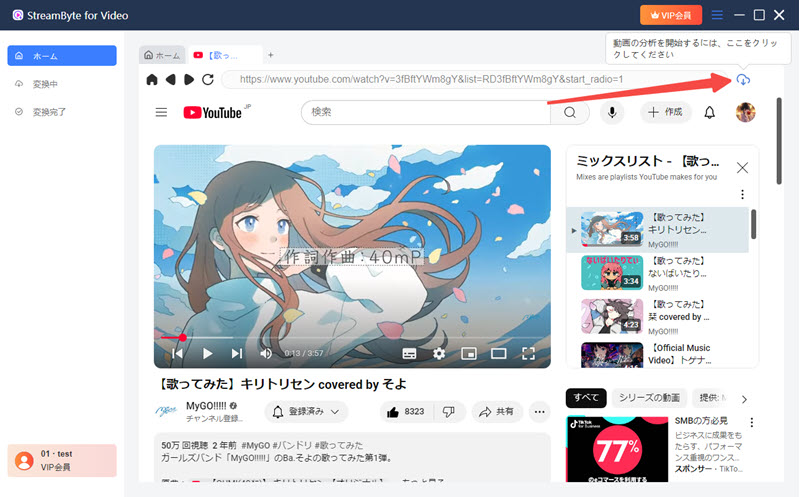Mute the video volume
The width and height of the screenshot is (800, 497).
[266, 353]
